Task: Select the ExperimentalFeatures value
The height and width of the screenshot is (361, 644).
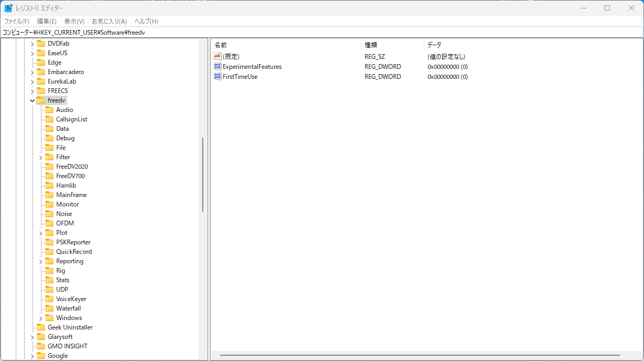Action: pyautogui.click(x=252, y=67)
